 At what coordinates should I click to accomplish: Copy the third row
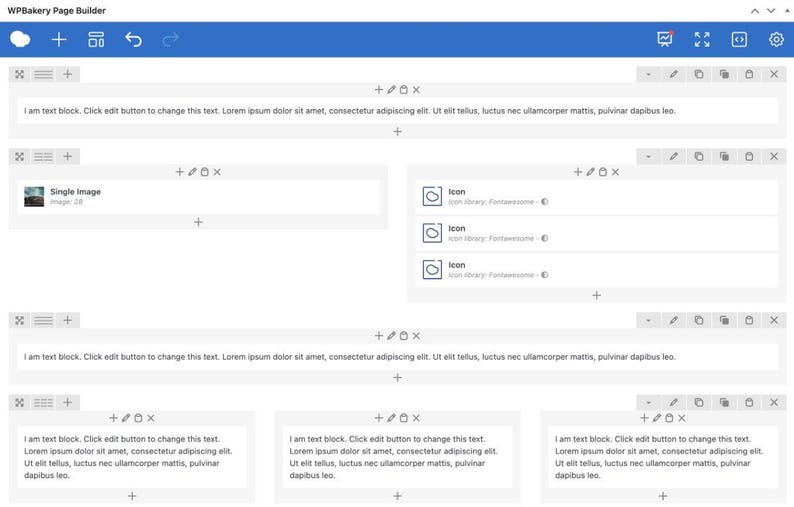click(x=699, y=321)
